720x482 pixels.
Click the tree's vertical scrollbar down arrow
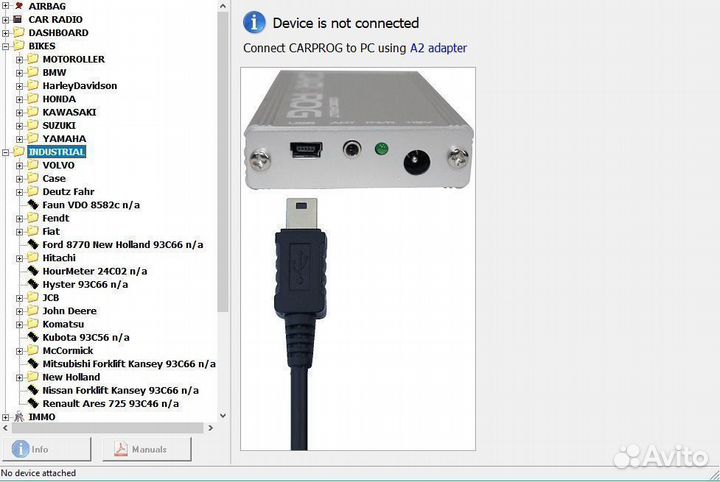[x=223, y=416]
